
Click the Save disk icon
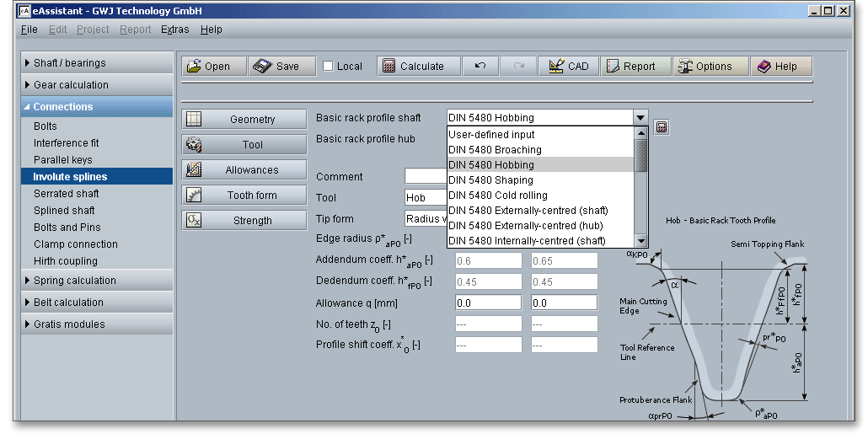(x=263, y=67)
